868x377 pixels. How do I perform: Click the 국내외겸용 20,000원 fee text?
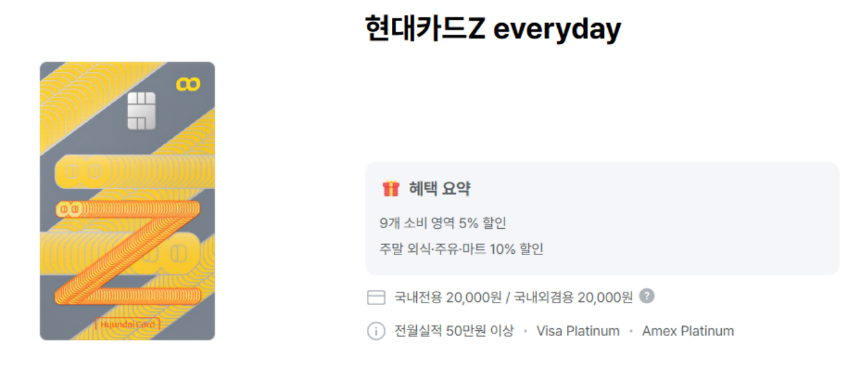point(572,298)
